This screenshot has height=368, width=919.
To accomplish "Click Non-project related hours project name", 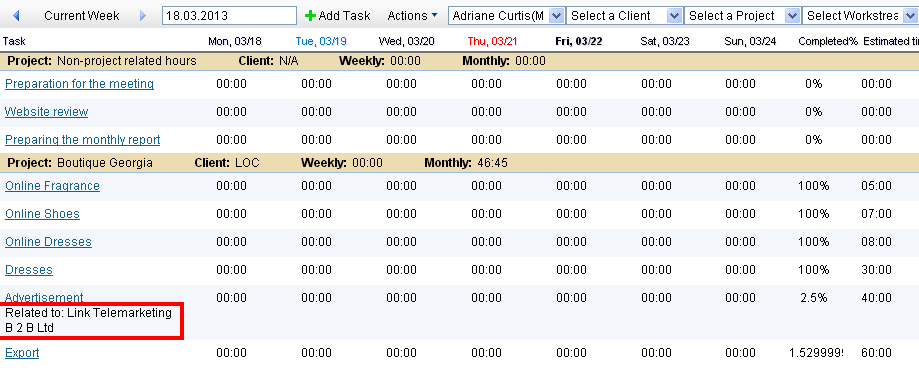I will [127, 61].
